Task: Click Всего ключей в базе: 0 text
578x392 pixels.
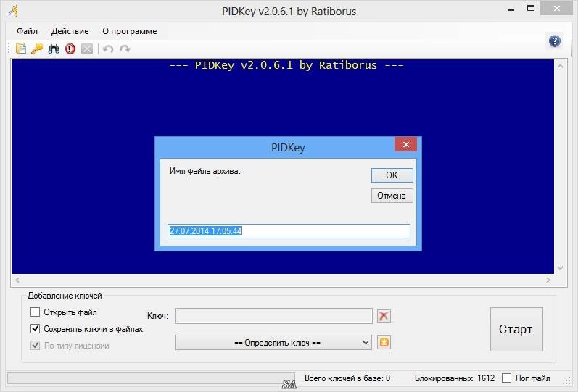Action: click(347, 378)
